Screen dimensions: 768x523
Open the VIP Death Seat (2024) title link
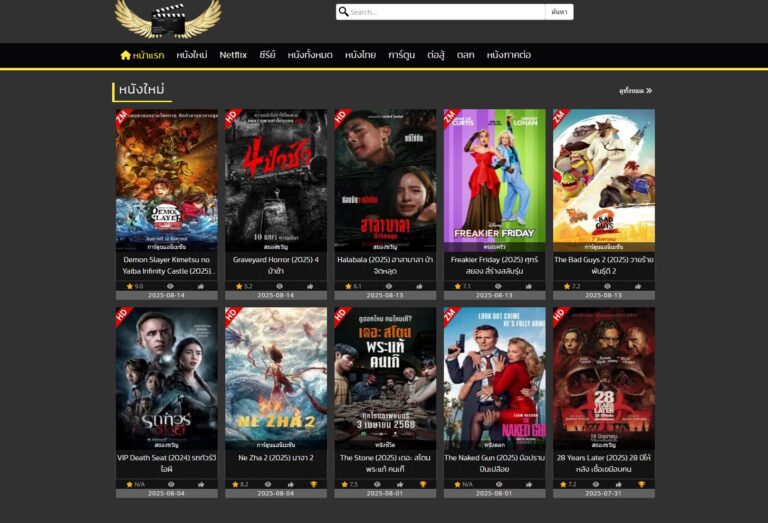coord(167,463)
